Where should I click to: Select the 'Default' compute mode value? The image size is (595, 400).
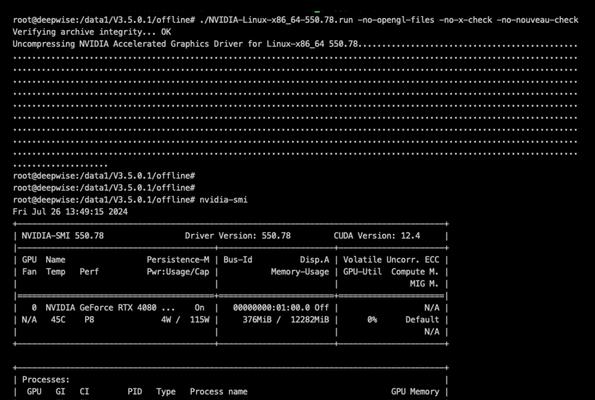pyautogui.click(x=422, y=320)
